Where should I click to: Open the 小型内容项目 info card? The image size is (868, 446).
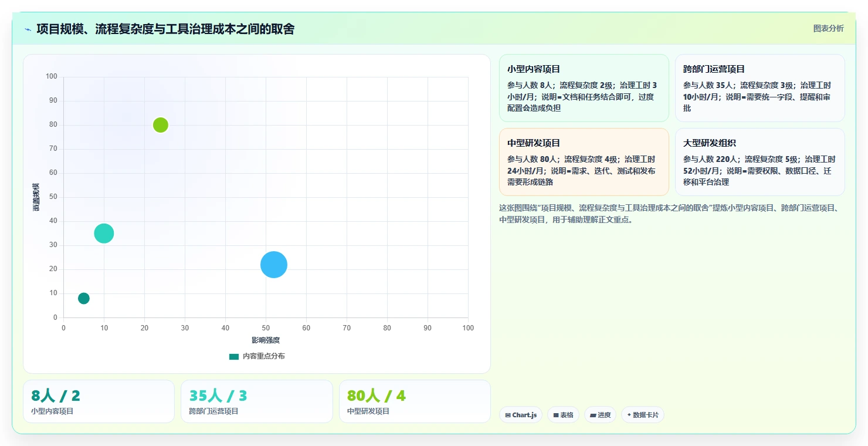click(584, 88)
